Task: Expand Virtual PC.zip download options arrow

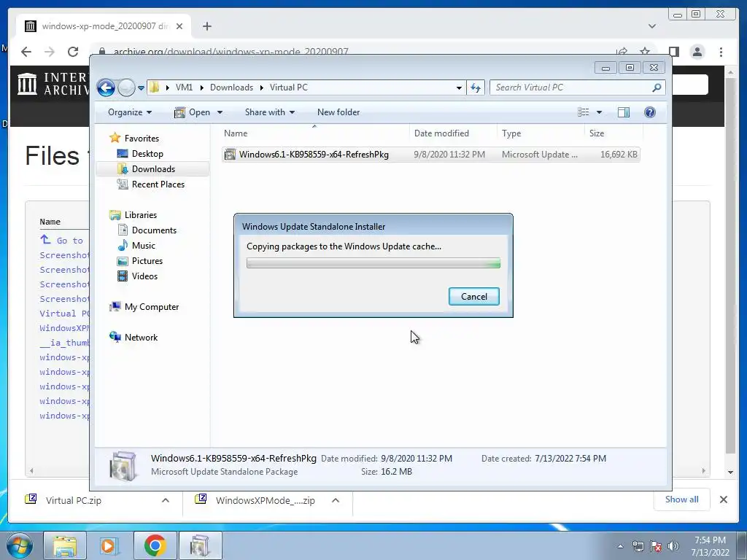Action: 166,500
